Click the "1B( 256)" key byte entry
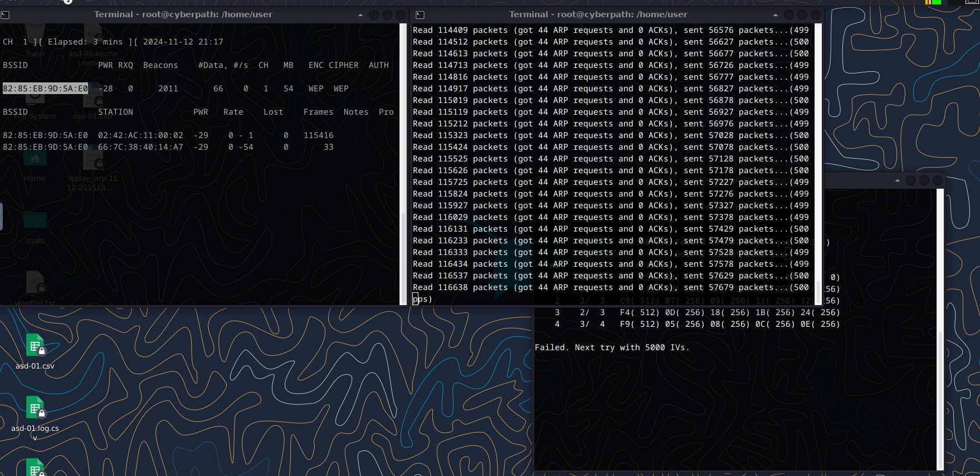 775,312
